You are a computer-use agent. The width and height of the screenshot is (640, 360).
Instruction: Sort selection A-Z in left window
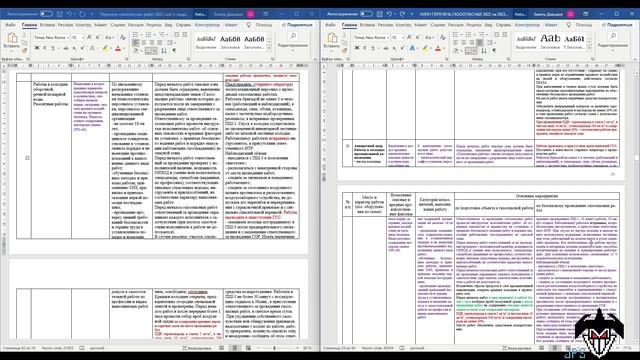pyautogui.click(x=164, y=51)
